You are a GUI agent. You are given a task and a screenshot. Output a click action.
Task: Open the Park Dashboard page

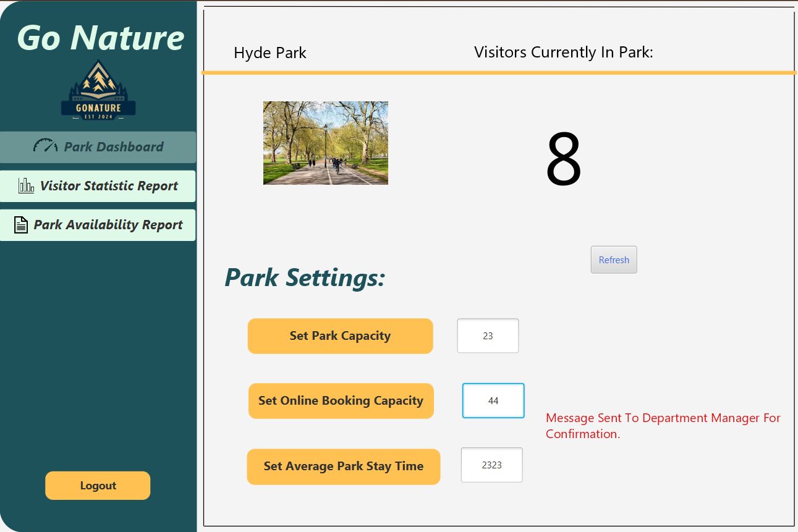(98, 147)
